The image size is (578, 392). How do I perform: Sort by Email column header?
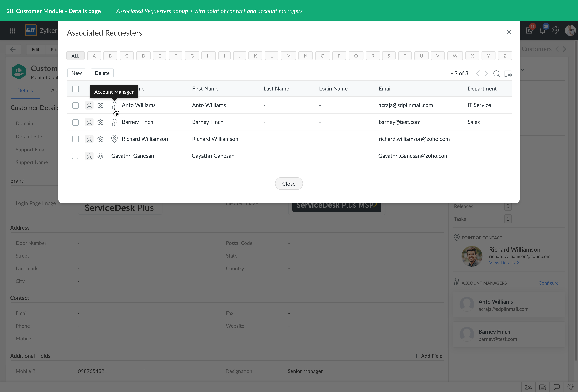coord(385,89)
